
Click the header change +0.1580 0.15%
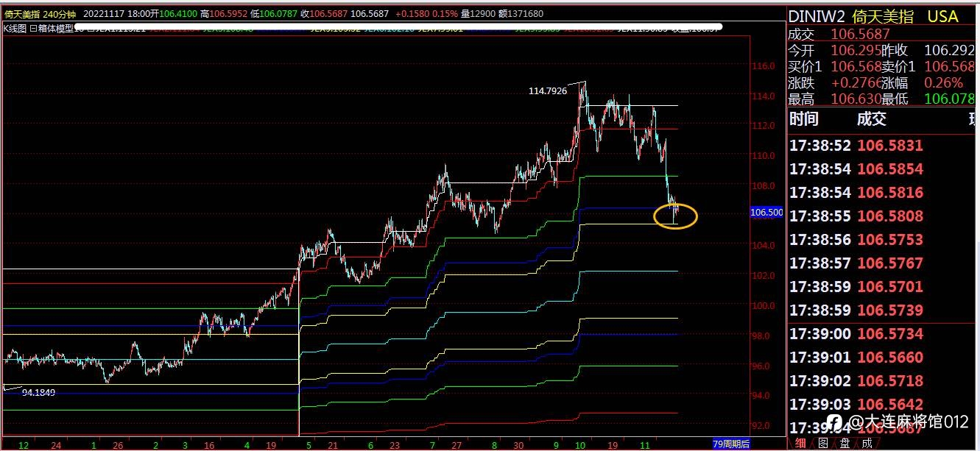coord(426,14)
